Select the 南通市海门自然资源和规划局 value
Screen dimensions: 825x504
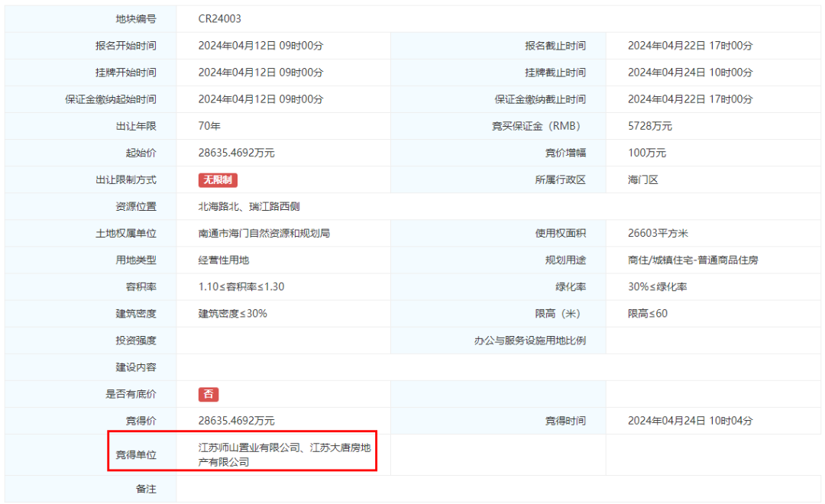(264, 234)
